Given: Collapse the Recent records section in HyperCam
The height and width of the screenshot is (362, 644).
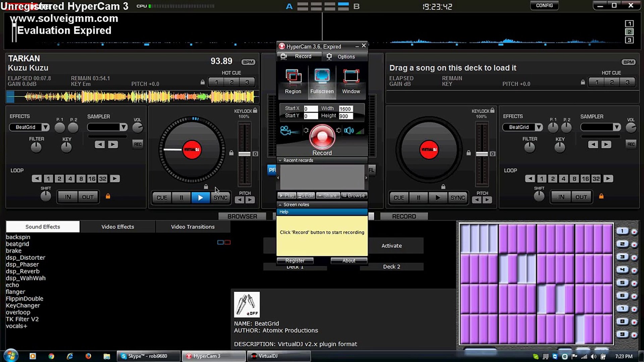Looking at the screenshot, I should (281, 160).
